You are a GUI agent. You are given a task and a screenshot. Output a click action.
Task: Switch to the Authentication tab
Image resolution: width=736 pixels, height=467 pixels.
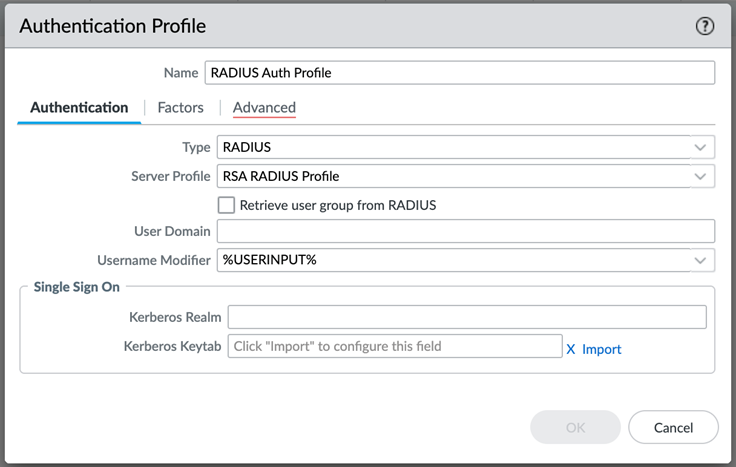[79, 107]
